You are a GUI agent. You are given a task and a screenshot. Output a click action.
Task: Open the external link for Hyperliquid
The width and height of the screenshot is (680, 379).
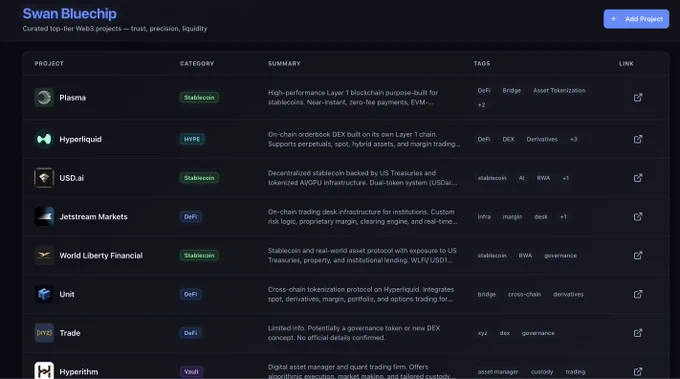tap(638, 139)
